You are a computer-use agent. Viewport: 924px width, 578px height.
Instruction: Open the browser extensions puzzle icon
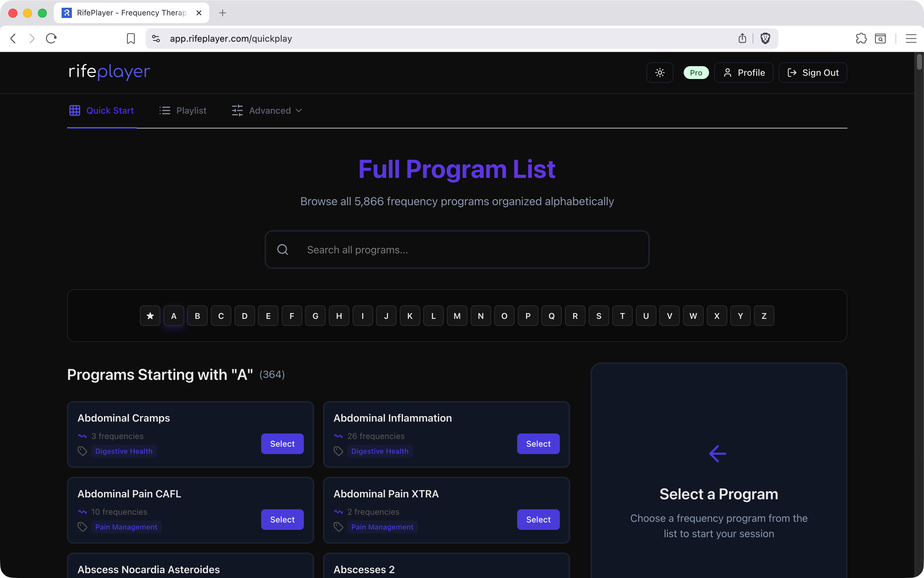pyautogui.click(x=861, y=38)
